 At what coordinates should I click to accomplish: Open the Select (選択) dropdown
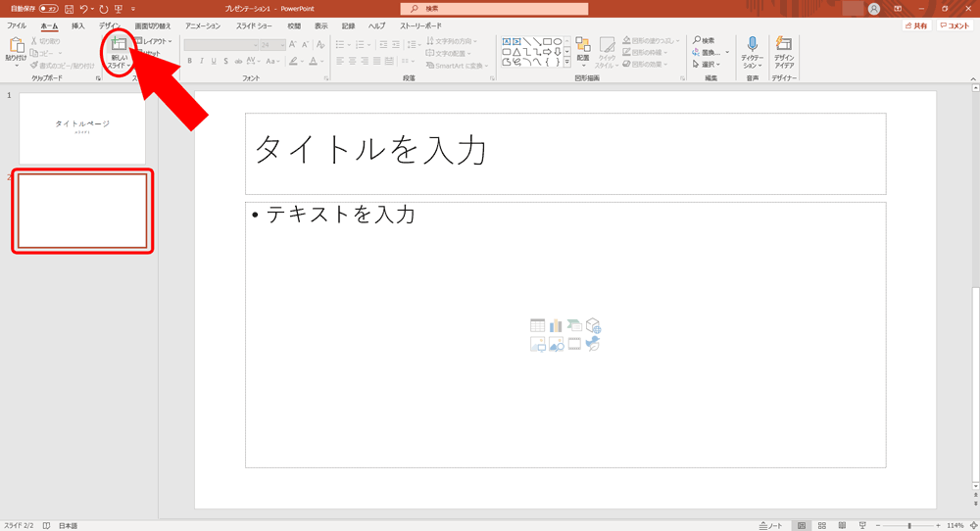point(707,64)
